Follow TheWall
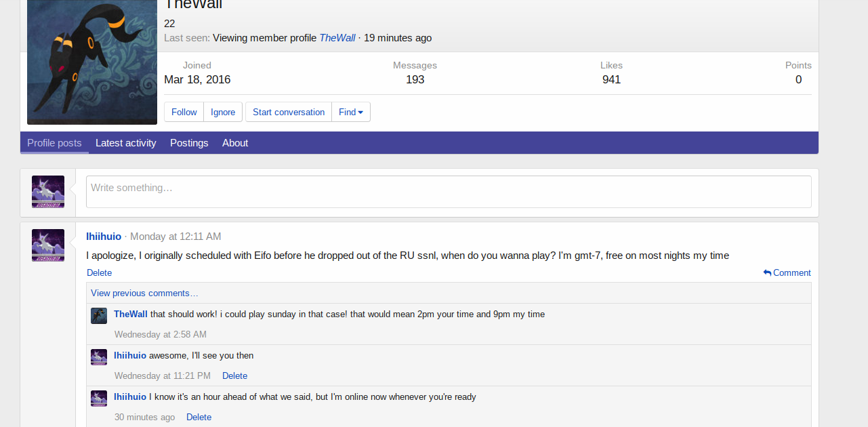Viewport: 868px width, 427px height. tap(184, 112)
